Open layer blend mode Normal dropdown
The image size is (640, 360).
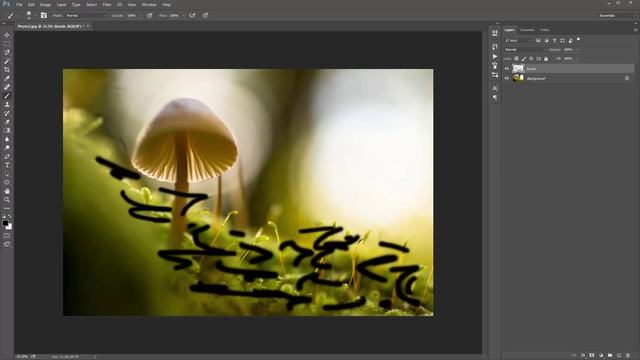tap(524, 49)
